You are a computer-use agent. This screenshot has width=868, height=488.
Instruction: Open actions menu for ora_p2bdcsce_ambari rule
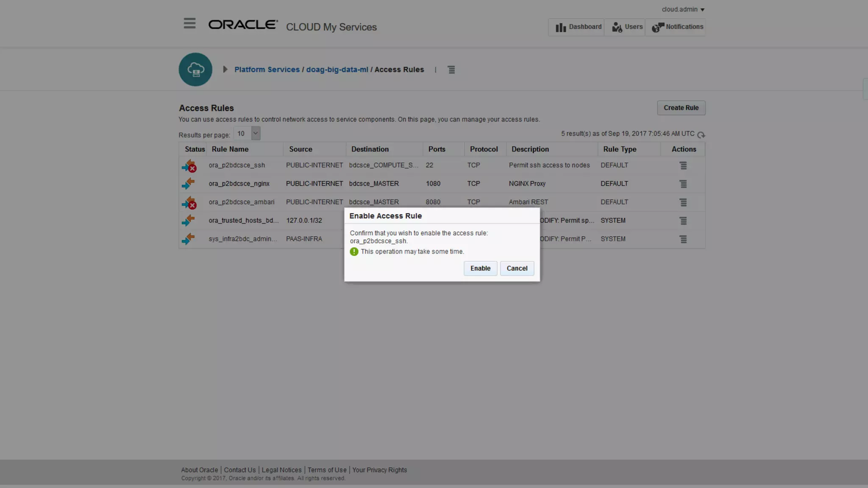tap(683, 202)
